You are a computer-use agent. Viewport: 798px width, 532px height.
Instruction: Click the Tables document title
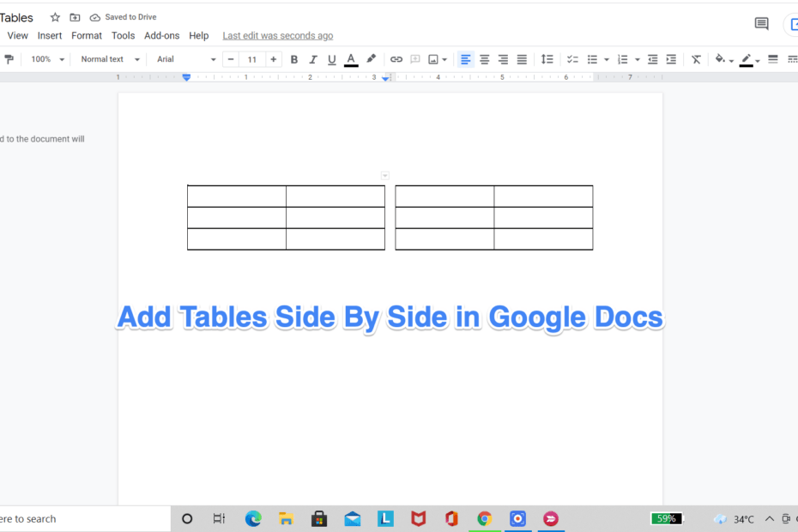(x=16, y=18)
